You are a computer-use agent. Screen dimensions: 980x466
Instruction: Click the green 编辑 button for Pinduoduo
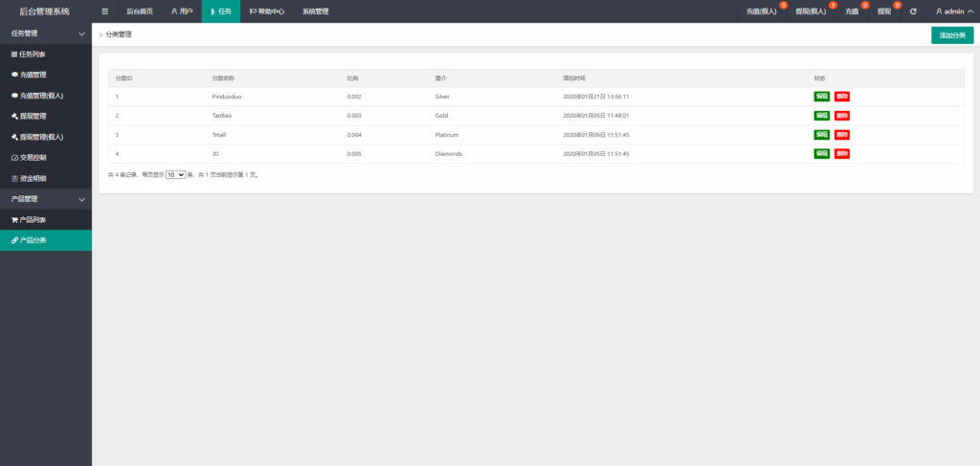[821, 97]
